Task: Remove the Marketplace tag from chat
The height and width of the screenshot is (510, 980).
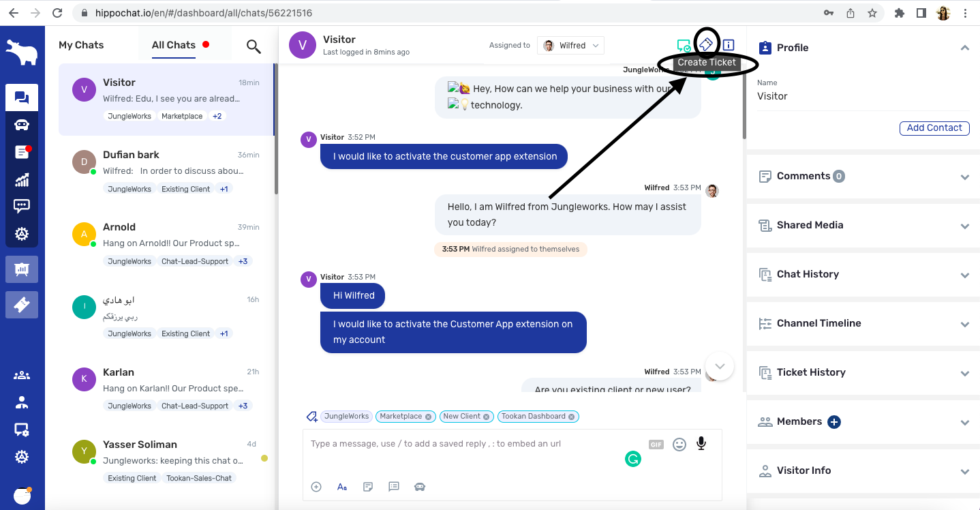Action: 428,417
